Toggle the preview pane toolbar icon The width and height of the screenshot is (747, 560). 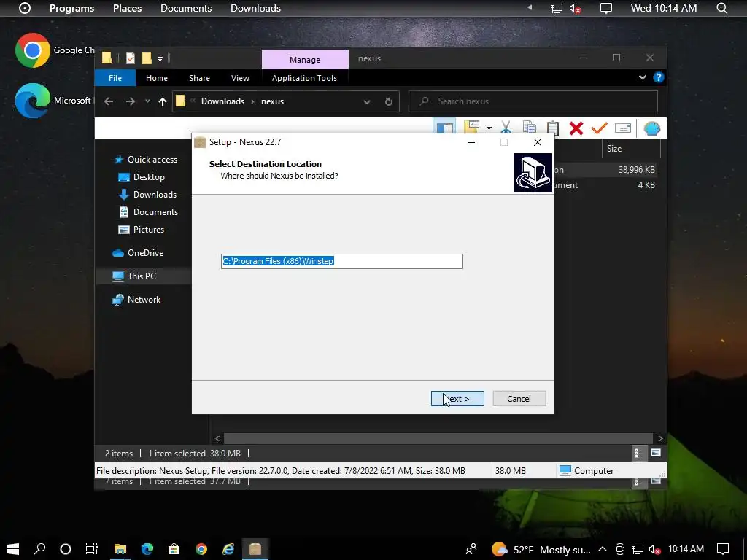[444, 128]
